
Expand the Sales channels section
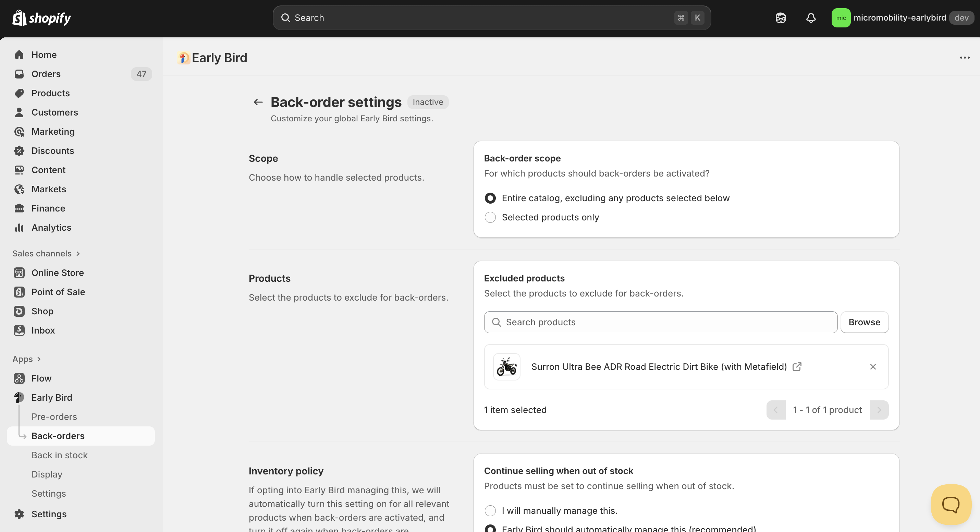[x=46, y=253]
